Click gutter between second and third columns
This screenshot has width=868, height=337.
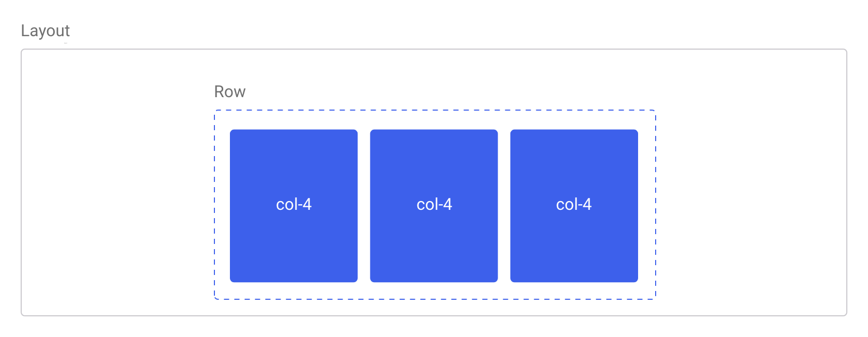[x=504, y=206]
